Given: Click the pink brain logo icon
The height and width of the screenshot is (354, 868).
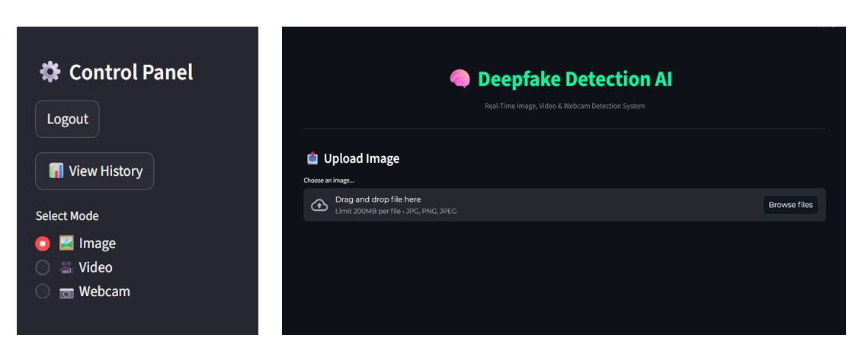Looking at the screenshot, I should [460, 79].
